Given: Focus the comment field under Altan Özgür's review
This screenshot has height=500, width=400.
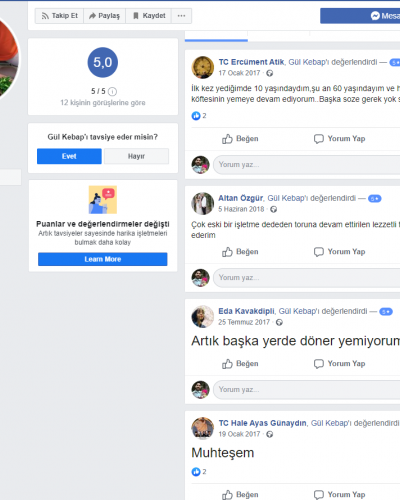Looking at the screenshot, I should [307, 278].
